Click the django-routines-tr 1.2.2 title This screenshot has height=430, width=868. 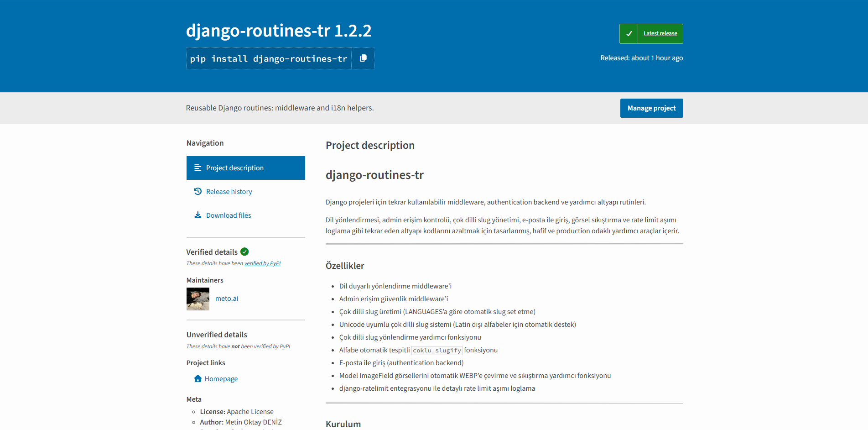[279, 31]
